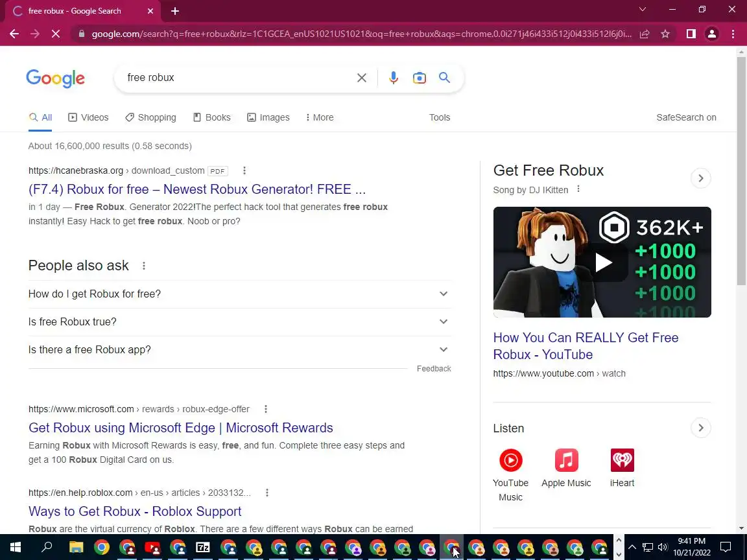Show hidden system tray icons
The image size is (747, 560).
click(x=632, y=547)
